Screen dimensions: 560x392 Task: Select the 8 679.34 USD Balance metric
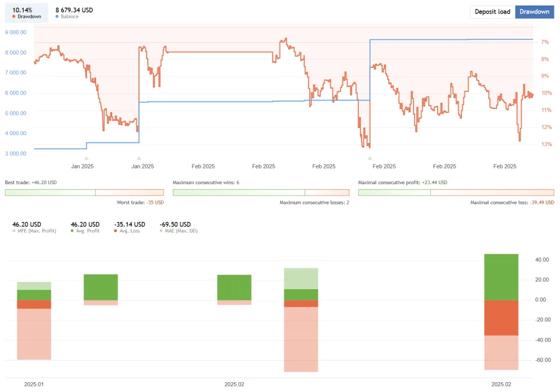[x=74, y=12]
